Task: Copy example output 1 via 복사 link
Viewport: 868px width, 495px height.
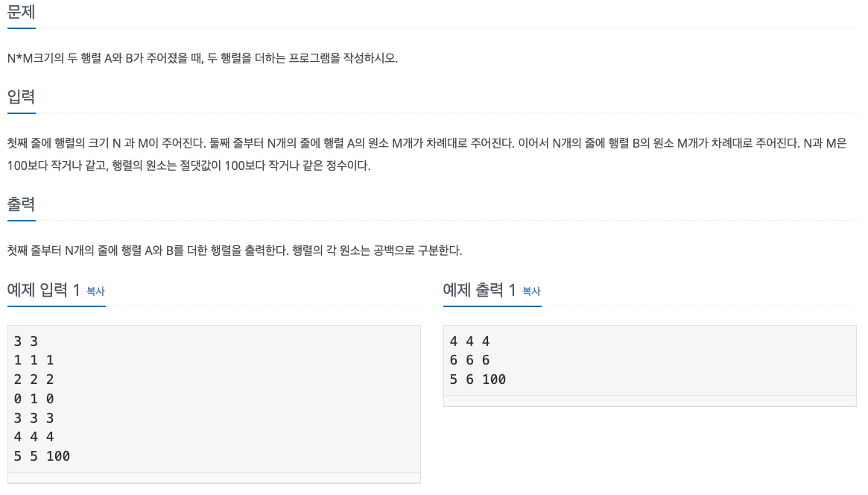Action: 531,291
